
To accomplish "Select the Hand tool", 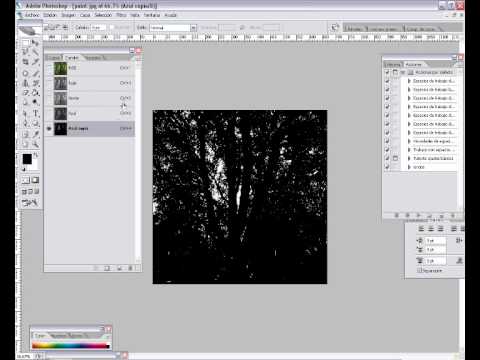I will point(26,144).
